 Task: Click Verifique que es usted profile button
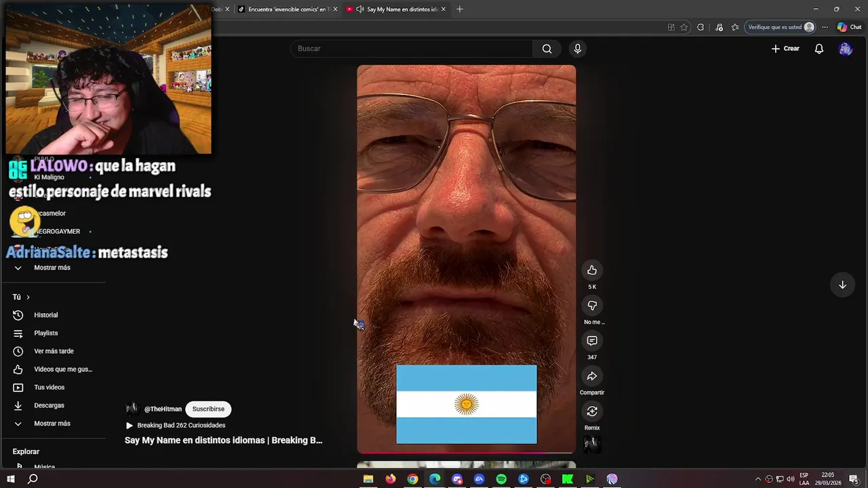click(x=781, y=27)
